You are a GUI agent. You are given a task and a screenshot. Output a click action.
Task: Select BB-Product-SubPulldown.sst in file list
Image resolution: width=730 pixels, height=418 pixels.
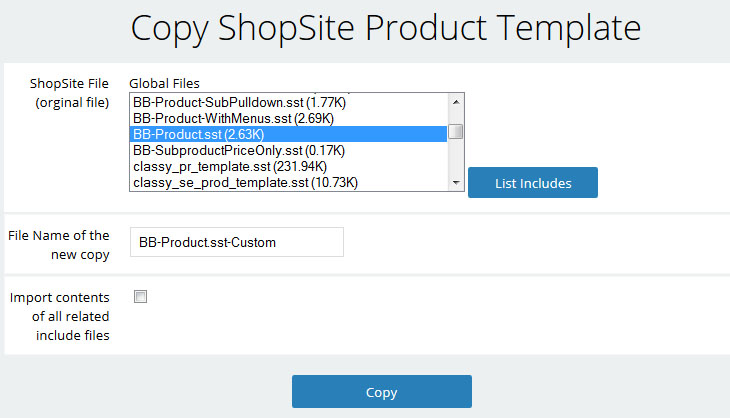(288, 102)
